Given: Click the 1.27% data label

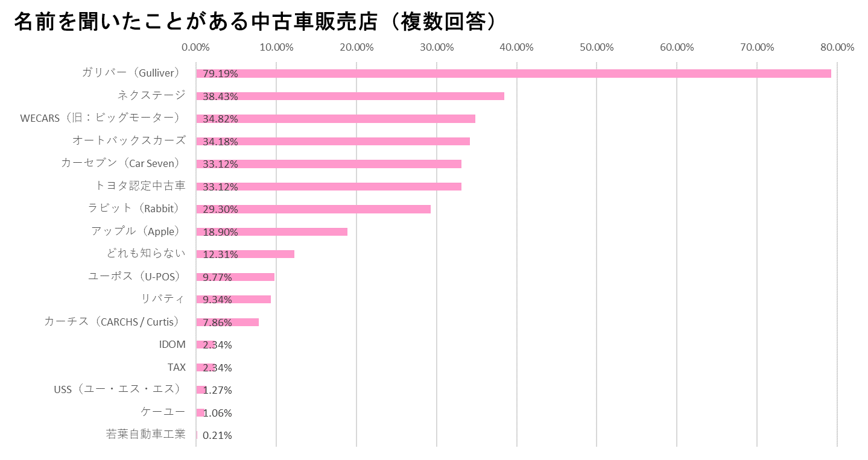Looking at the screenshot, I should (x=218, y=390).
